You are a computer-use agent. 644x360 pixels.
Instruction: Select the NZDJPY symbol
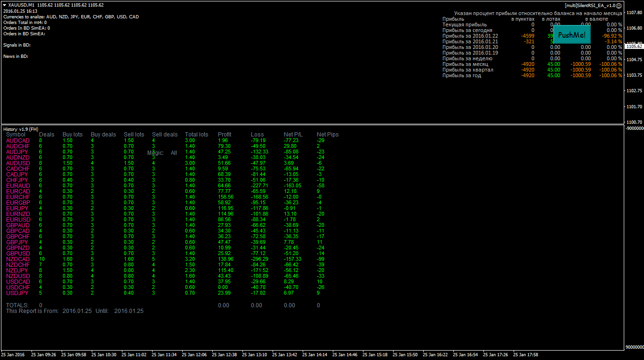pos(17,270)
